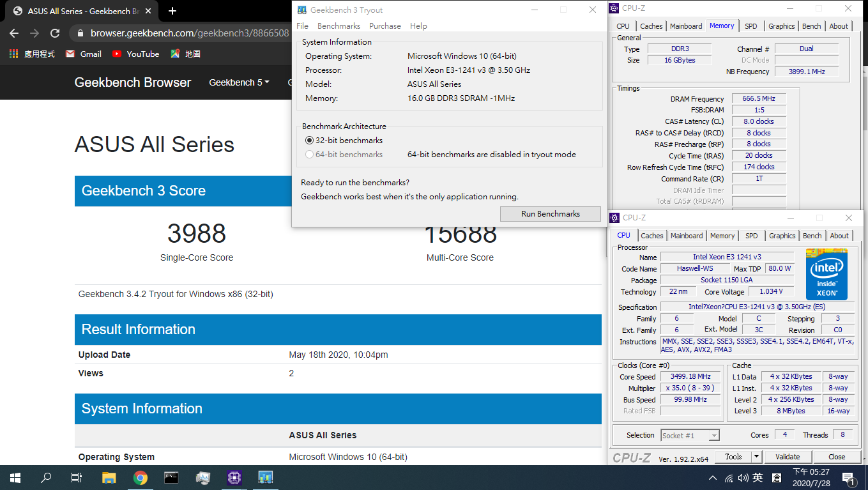868x490 pixels.
Task: Open Benchmarks menu in Geekbench 3 Tryout
Action: tap(339, 26)
